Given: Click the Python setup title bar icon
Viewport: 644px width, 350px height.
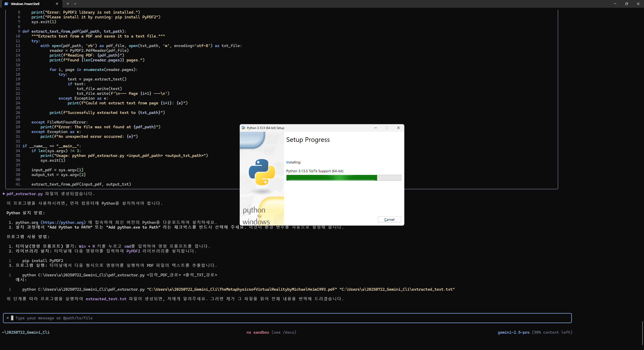Looking at the screenshot, I should pos(243,128).
